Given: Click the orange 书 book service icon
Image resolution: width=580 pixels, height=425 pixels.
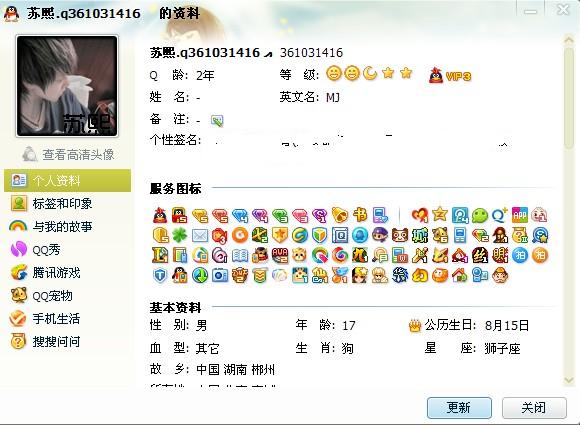Looking at the screenshot, I should pos(360,215).
